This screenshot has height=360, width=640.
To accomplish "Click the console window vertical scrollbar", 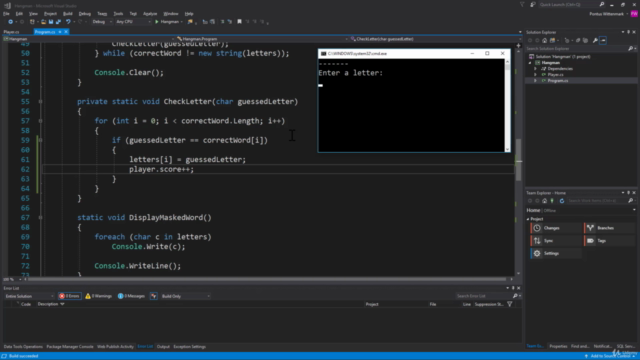I will [507, 106].
